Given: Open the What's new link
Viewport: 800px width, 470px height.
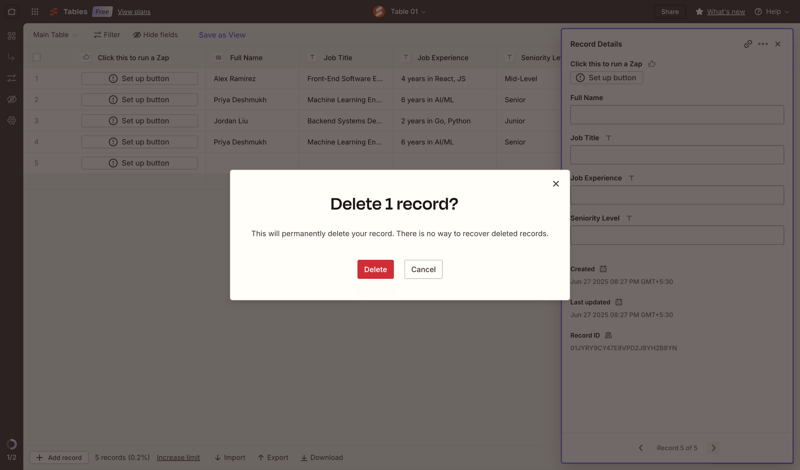Looking at the screenshot, I should tap(725, 12).
